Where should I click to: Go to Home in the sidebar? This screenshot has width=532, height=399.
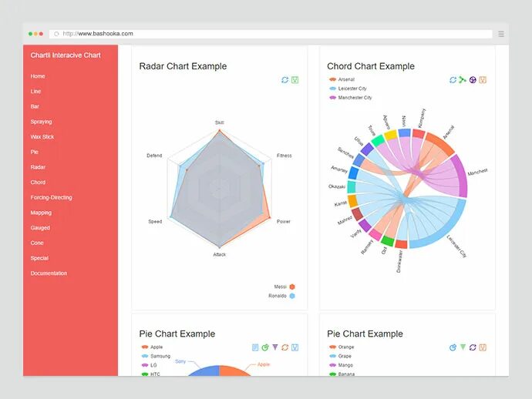point(38,76)
